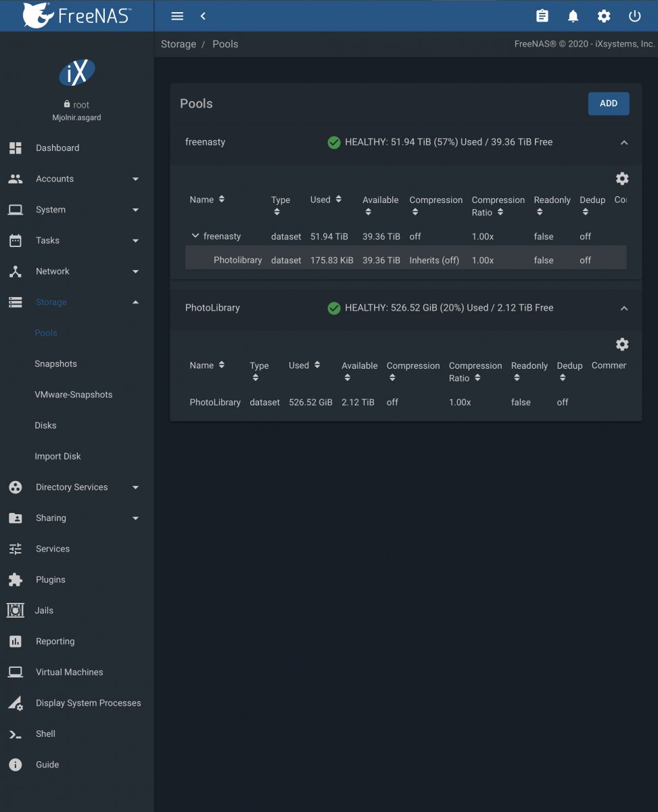Collapse the PhotoLibrary pool panel
This screenshot has height=812, width=658.
(x=624, y=309)
